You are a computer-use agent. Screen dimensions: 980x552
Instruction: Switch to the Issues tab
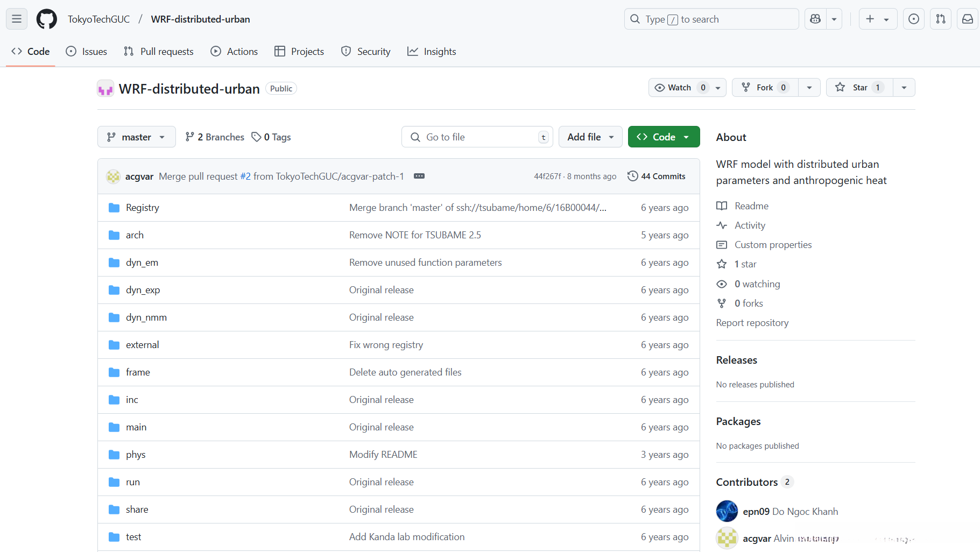[x=87, y=52]
